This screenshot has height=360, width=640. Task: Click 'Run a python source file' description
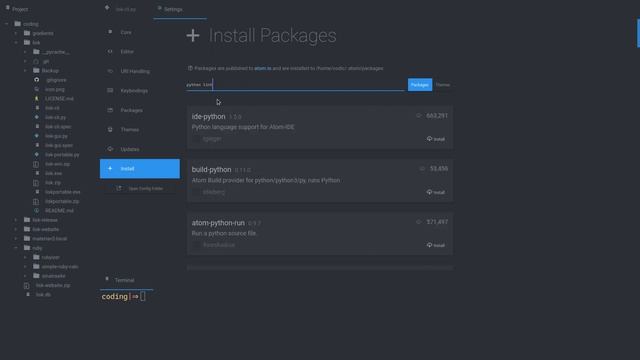224,233
